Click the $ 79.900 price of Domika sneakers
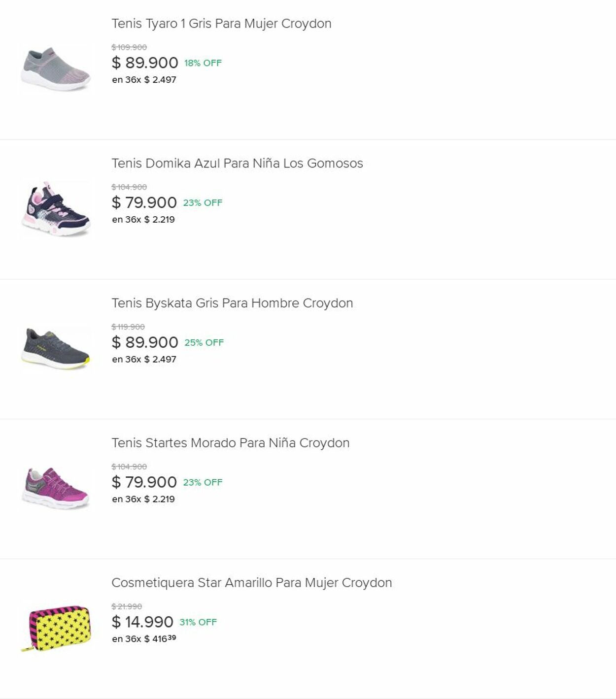The width and height of the screenshot is (616, 699). (144, 202)
